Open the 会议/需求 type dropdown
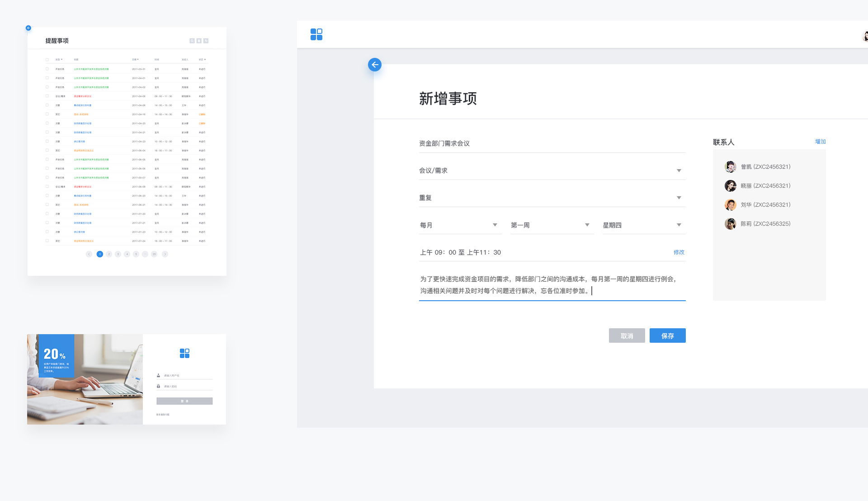 (x=679, y=170)
